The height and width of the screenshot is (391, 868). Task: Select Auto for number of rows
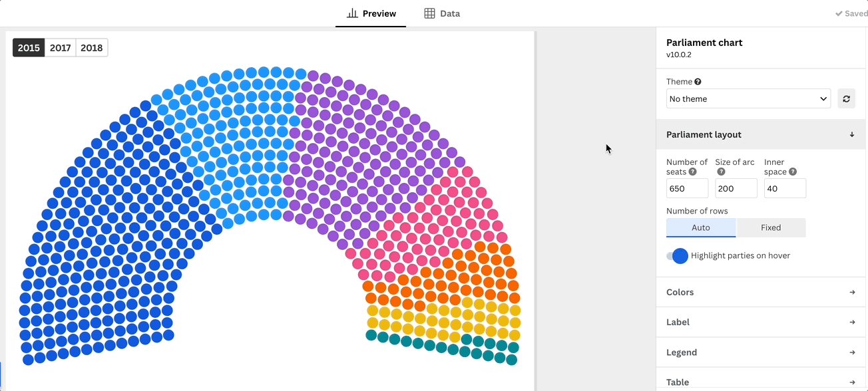pos(701,227)
